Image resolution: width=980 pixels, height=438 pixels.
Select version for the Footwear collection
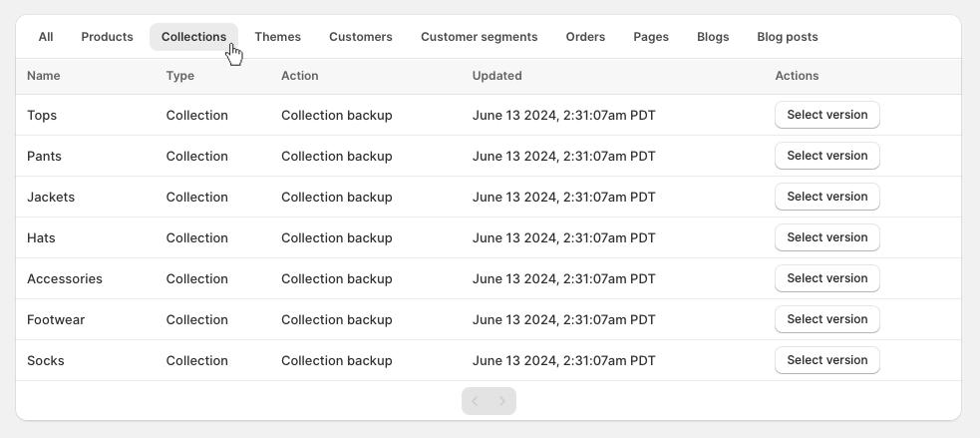826,319
